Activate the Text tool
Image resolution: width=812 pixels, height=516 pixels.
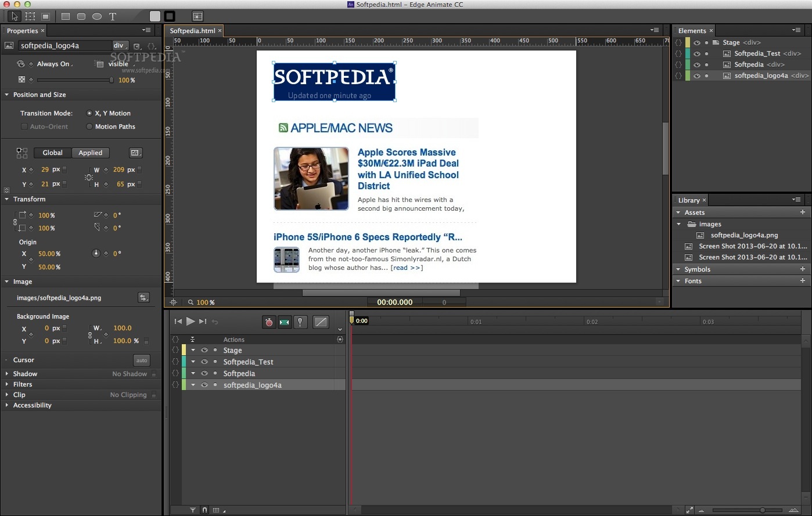tap(112, 16)
